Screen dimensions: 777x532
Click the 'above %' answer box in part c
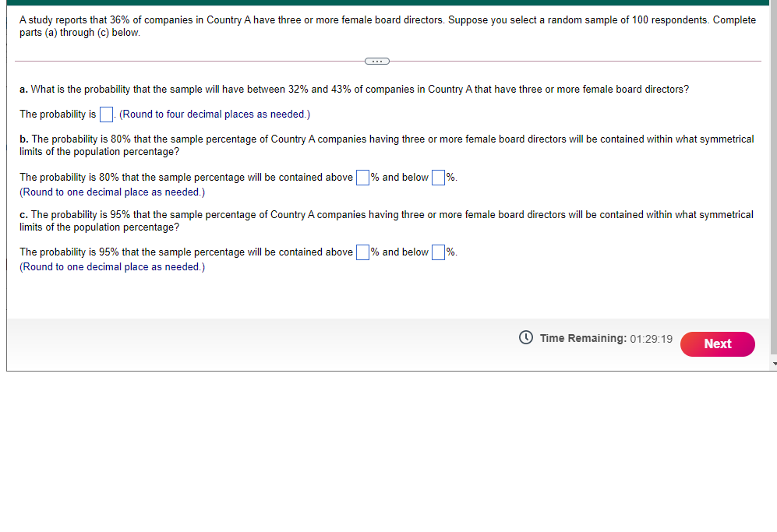click(362, 252)
